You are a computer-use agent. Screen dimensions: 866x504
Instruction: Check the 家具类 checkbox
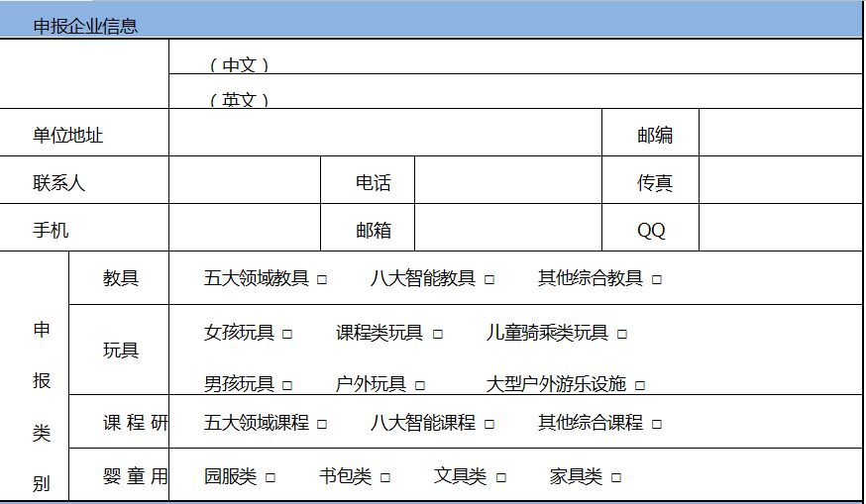point(616,478)
